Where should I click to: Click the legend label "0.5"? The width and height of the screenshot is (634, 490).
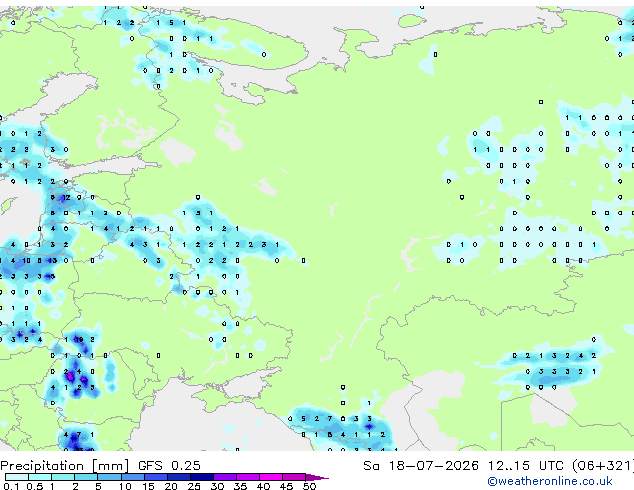point(35,486)
